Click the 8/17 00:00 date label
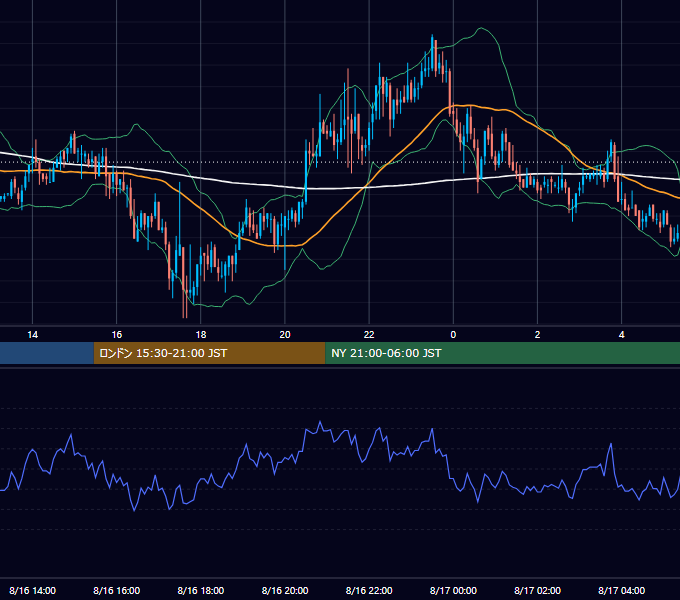The image size is (680, 600). point(453,590)
